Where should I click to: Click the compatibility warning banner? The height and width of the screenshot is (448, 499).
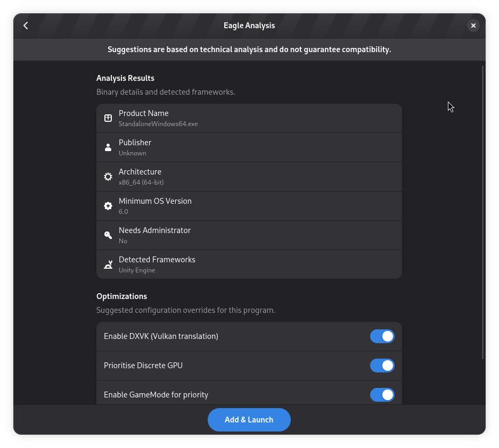(x=249, y=49)
